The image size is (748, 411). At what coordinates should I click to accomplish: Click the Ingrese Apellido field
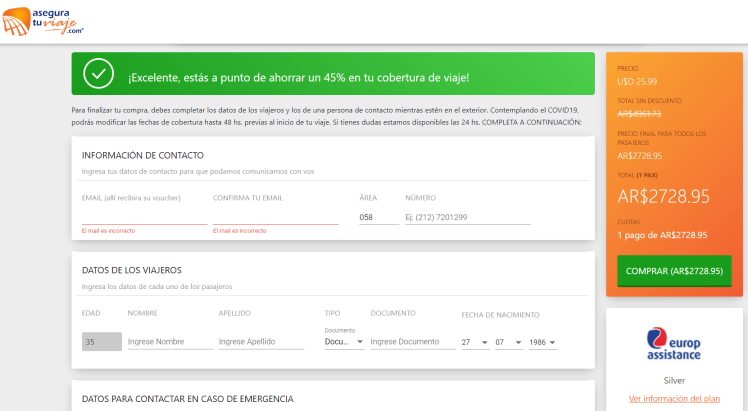tap(261, 342)
